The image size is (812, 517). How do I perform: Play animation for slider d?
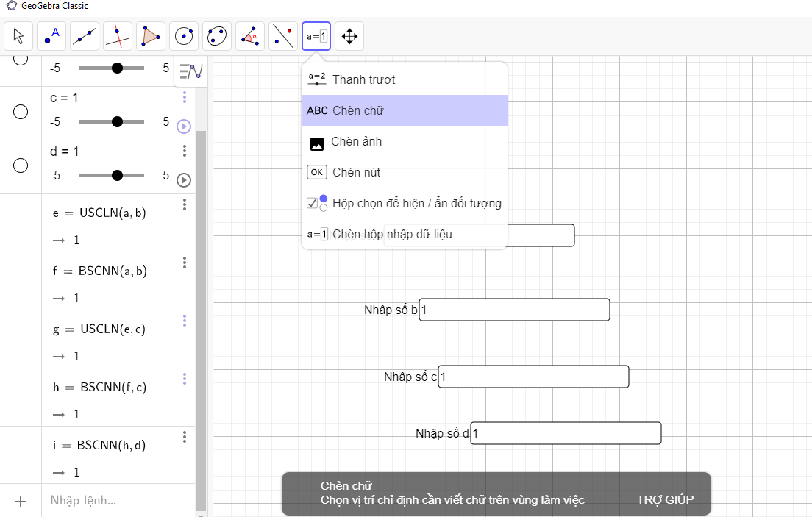pos(184,180)
